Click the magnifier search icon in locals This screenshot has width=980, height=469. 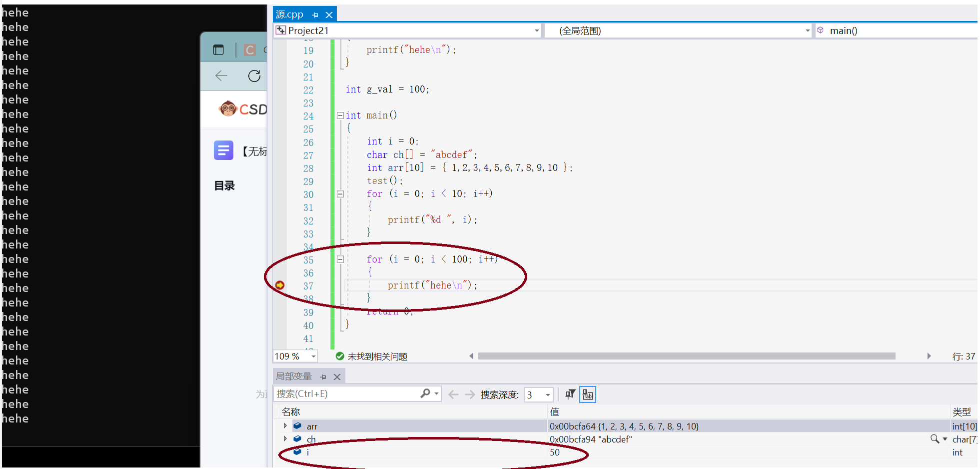click(x=425, y=393)
